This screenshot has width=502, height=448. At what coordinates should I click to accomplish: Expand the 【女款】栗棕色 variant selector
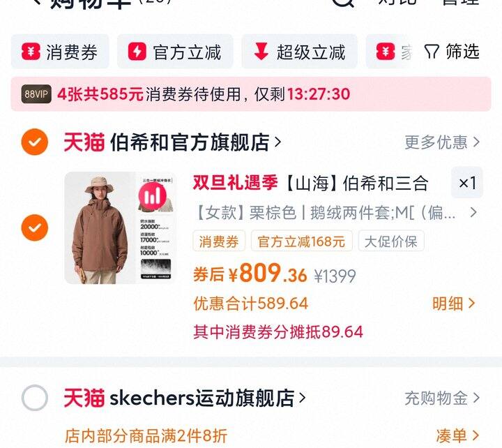[335, 212]
